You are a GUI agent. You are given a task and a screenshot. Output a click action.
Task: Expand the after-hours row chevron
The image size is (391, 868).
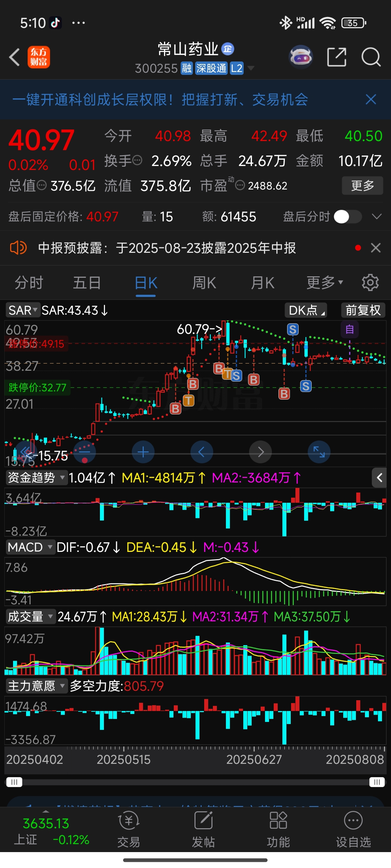coord(377,217)
